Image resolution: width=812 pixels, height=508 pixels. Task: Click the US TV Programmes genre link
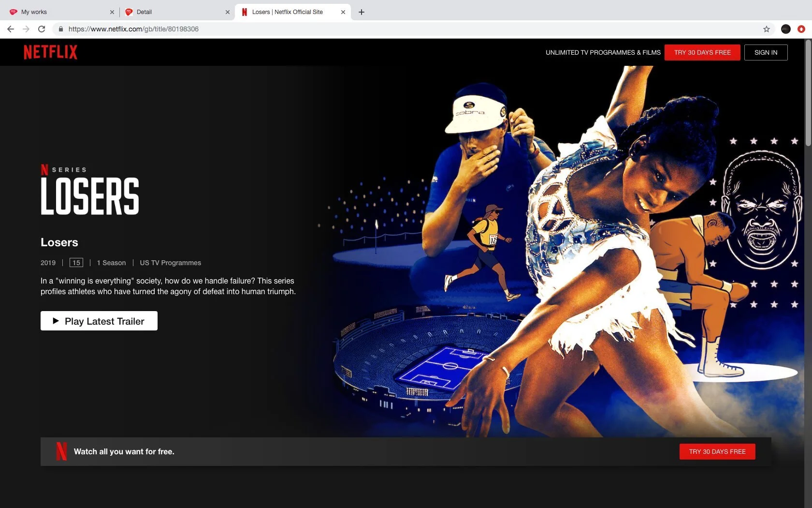171,263
